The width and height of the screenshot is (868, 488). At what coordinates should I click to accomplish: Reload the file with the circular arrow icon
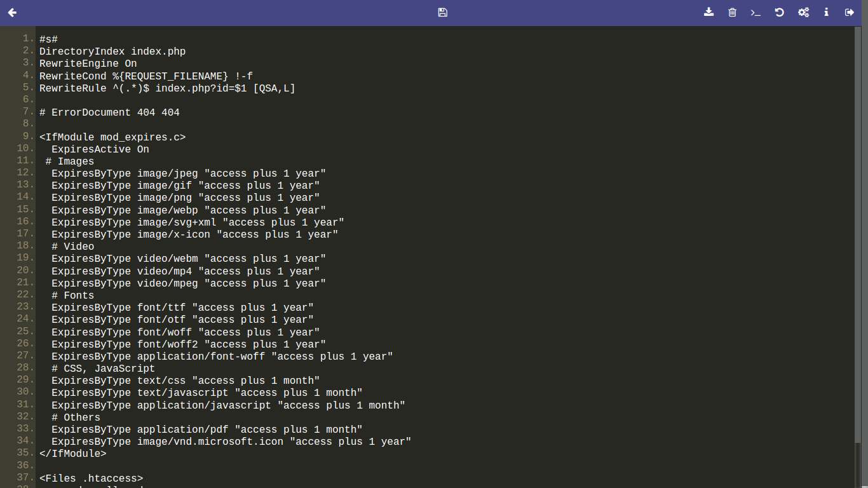point(779,12)
